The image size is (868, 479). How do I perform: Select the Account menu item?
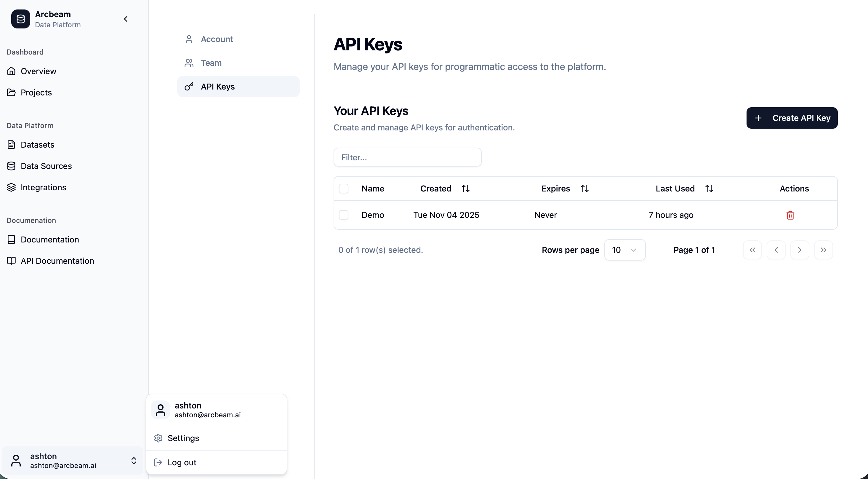coord(217,39)
